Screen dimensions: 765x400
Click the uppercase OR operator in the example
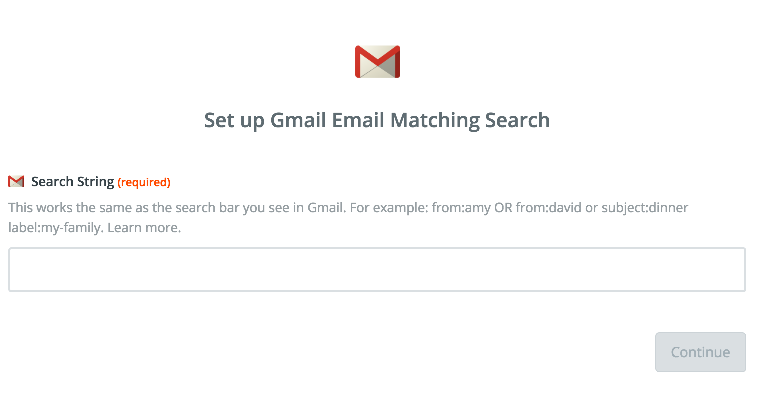pyautogui.click(x=503, y=208)
